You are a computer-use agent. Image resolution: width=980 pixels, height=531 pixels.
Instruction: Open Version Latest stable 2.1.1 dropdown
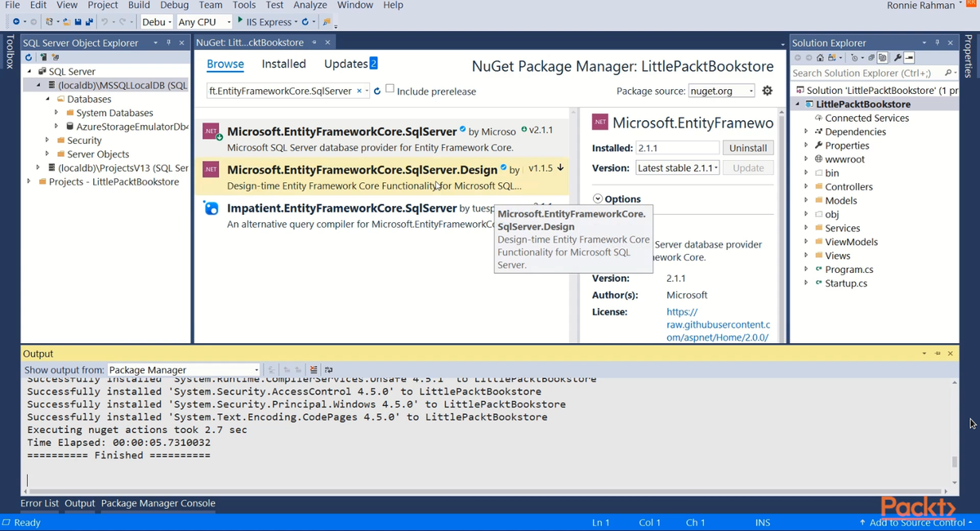pos(678,167)
